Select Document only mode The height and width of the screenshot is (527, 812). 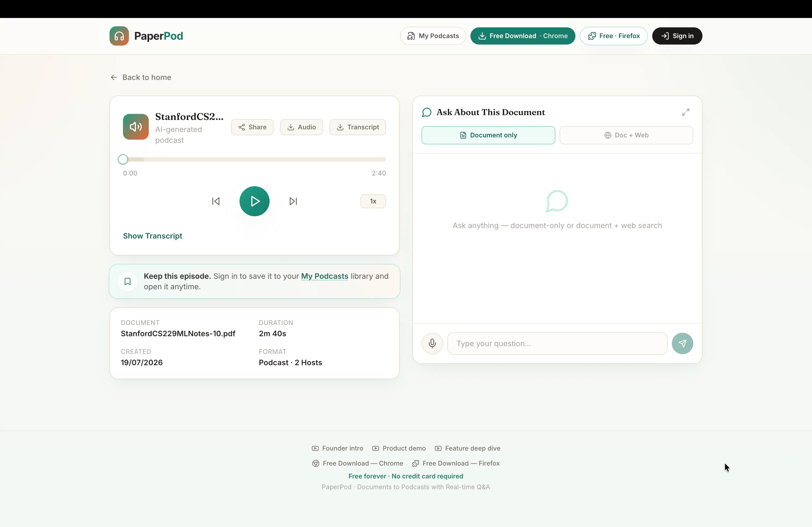tap(488, 135)
